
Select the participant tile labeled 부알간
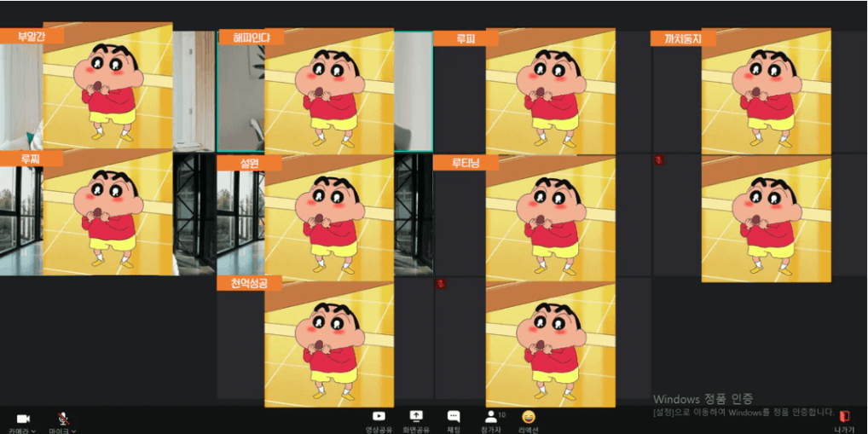tap(107, 90)
